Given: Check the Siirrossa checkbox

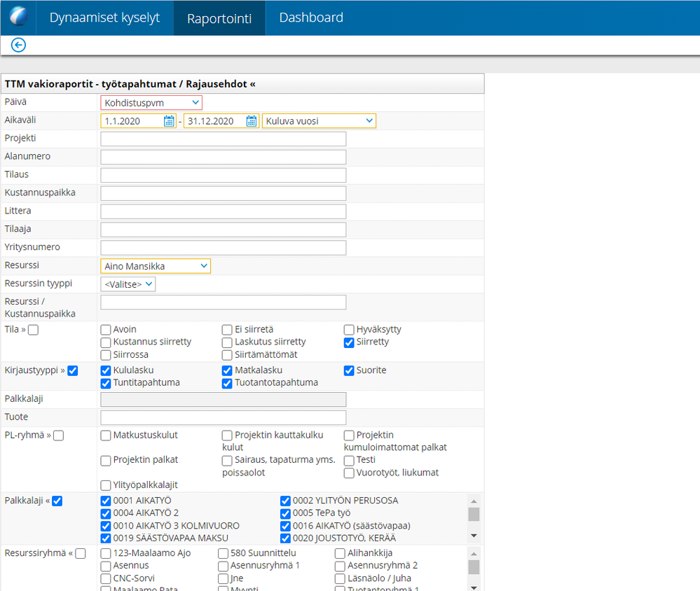Looking at the screenshot, I should (x=106, y=355).
